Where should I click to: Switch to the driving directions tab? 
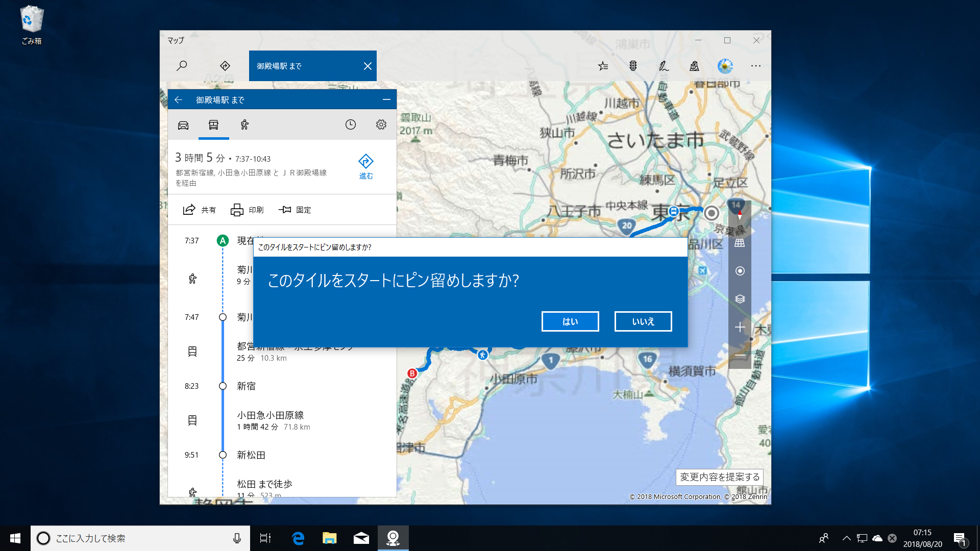click(x=183, y=124)
